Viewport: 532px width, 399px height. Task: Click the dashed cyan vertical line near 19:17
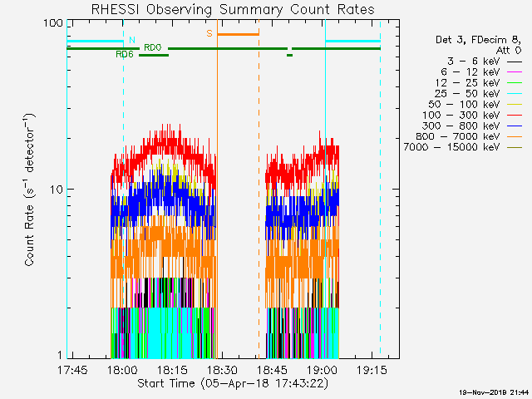[380, 189]
